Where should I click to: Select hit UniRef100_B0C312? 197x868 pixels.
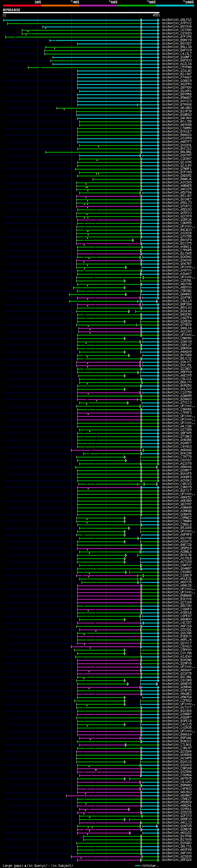pos(177,149)
